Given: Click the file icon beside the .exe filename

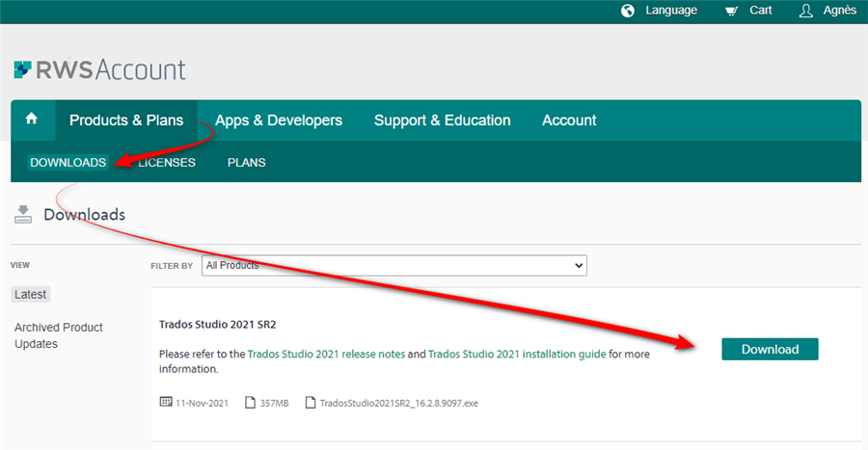Looking at the screenshot, I should [311, 402].
